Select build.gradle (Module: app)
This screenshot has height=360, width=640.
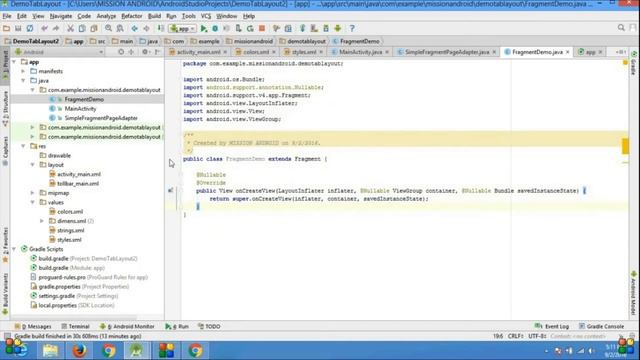(71, 268)
